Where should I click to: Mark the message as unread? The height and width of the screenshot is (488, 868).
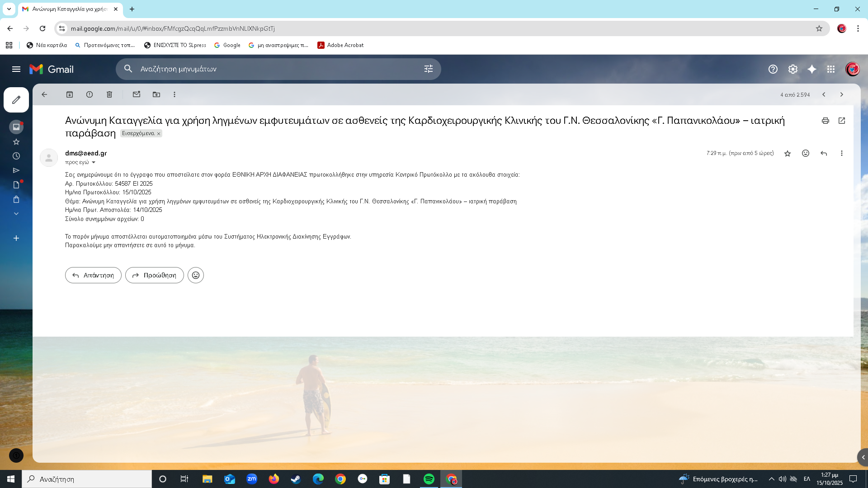tap(137, 94)
